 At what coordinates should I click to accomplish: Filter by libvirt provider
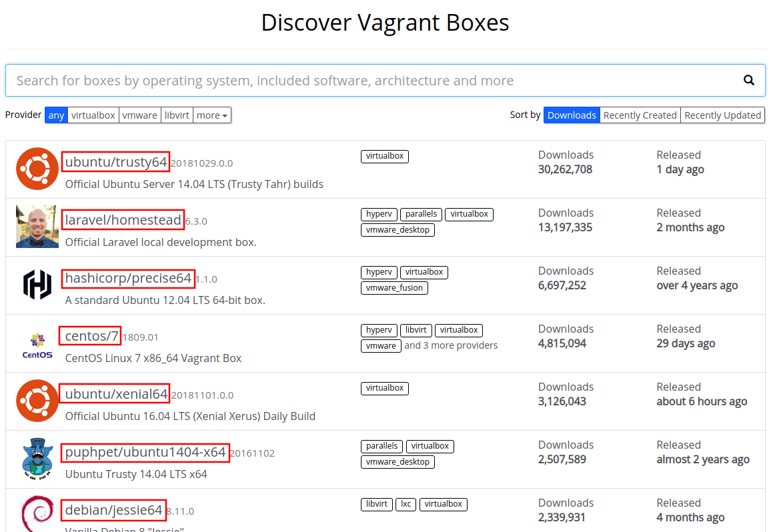coord(177,115)
